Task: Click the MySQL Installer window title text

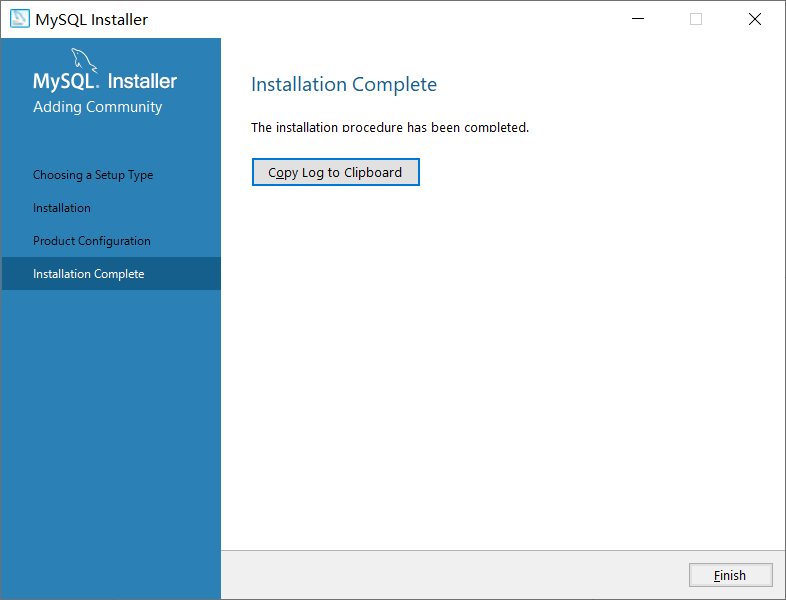Action: pos(92,20)
